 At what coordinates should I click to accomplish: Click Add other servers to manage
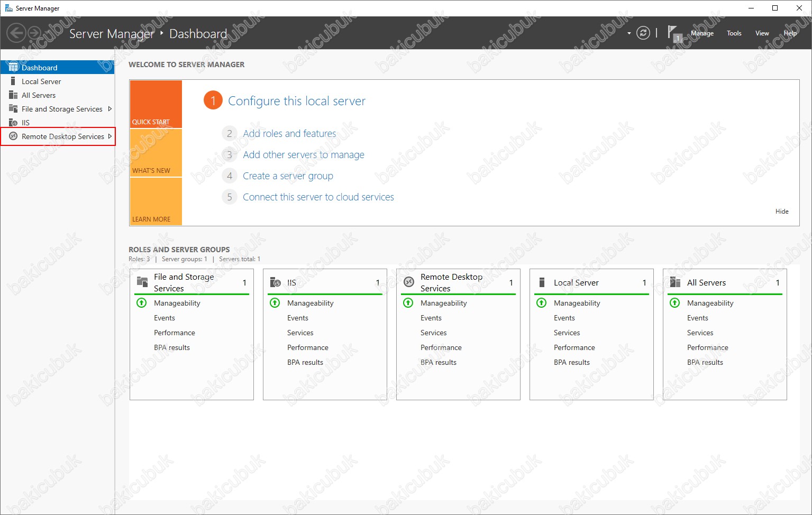coord(304,155)
